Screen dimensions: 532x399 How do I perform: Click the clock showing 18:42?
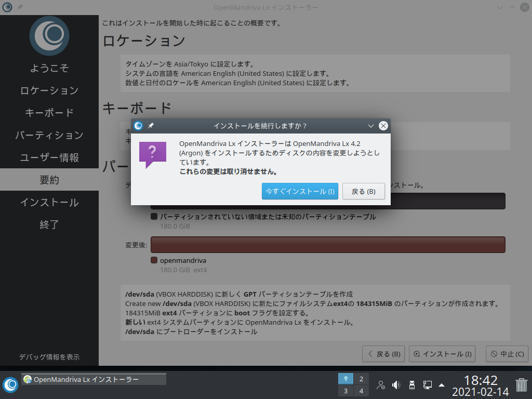tap(480, 380)
